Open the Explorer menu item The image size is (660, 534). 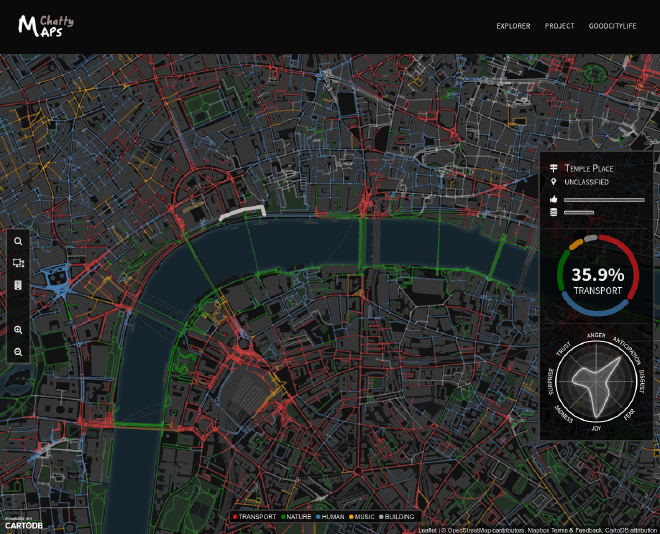coord(513,26)
